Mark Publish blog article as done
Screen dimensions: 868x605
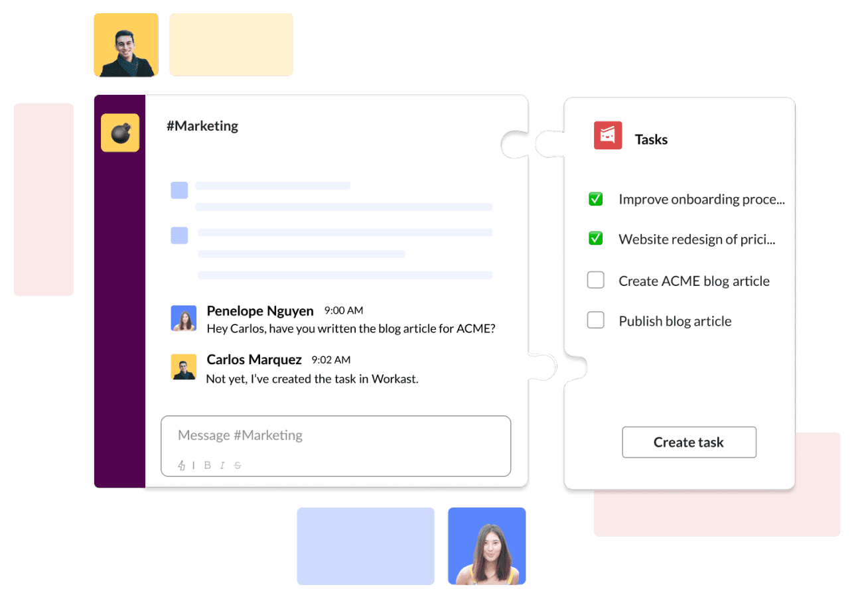595,320
